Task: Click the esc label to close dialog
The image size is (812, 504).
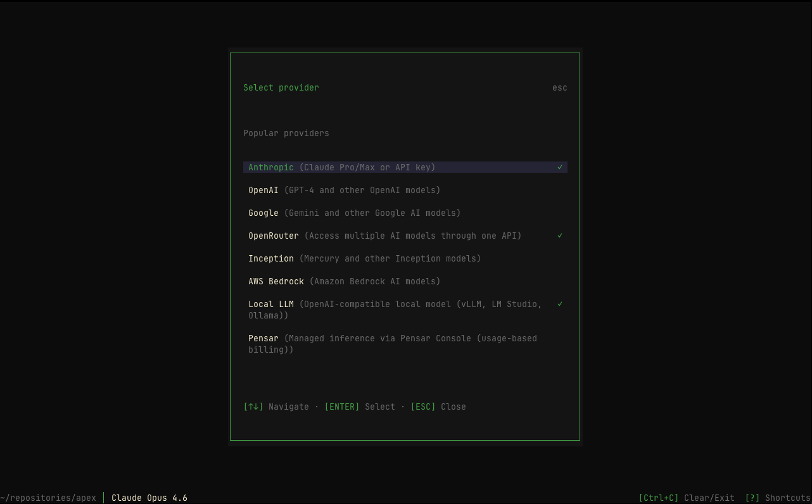Action: 560,87
